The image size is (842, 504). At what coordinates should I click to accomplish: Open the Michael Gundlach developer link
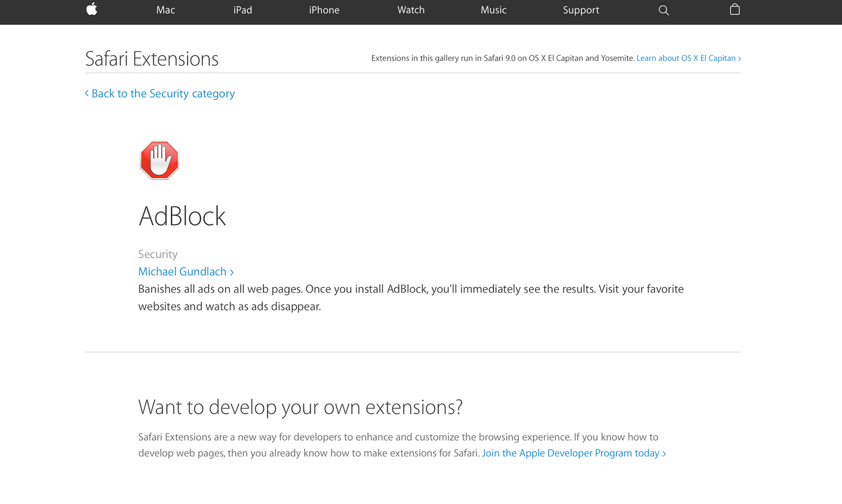tap(186, 271)
